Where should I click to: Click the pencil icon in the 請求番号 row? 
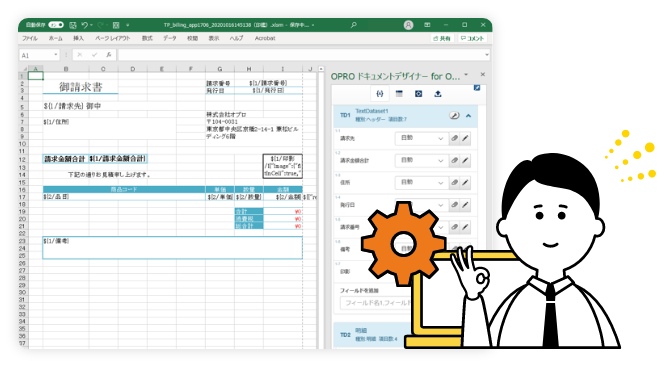pyautogui.click(x=465, y=227)
